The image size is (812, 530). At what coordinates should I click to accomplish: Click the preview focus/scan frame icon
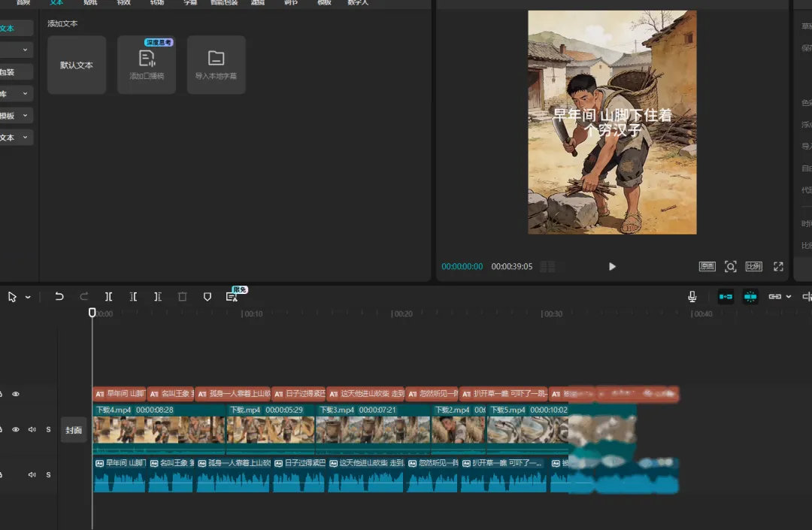click(x=730, y=267)
